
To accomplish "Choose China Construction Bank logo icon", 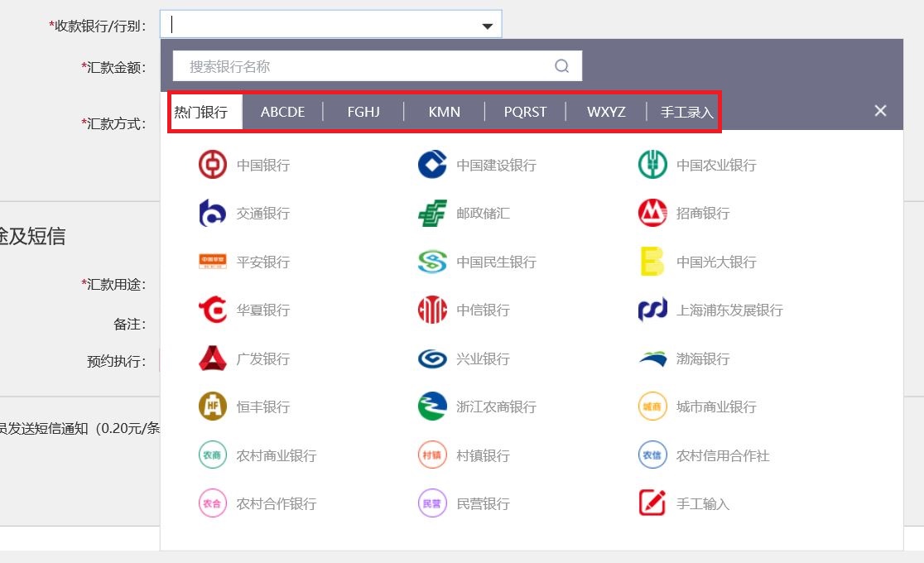I will coord(432,165).
